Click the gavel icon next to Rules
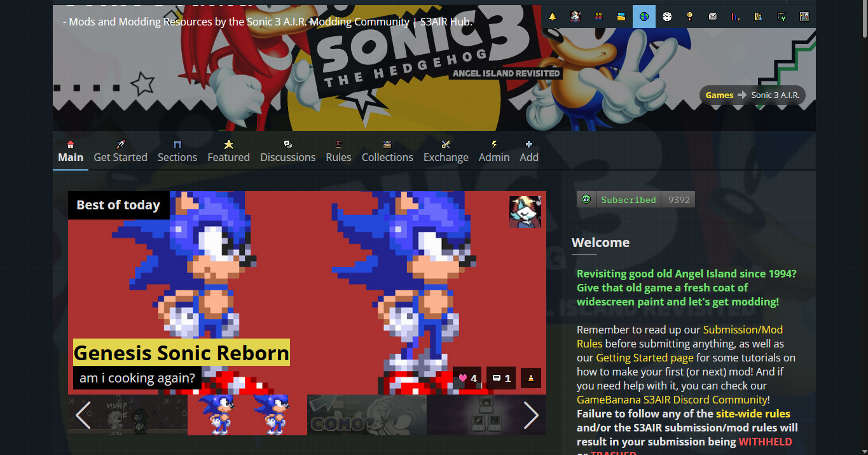This screenshot has height=455, width=868. [x=338, y=144]
